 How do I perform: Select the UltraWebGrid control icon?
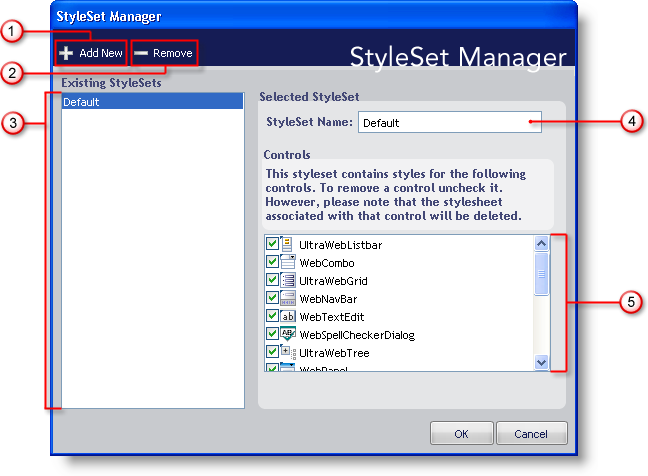pyautogui.click(x=287, y=280)
